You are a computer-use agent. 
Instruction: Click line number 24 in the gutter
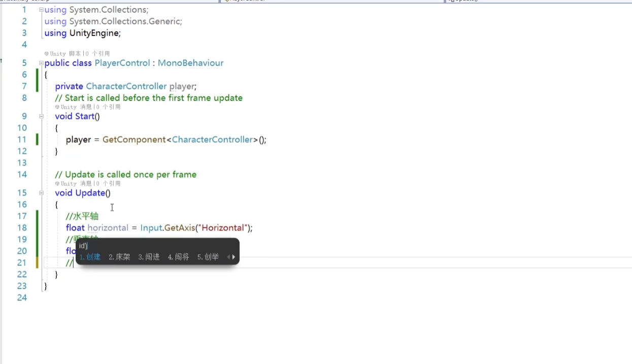(22, 298)
